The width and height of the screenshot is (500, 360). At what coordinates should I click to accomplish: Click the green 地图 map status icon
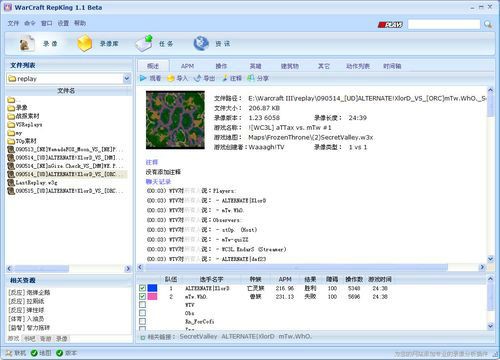coord(34,353)
